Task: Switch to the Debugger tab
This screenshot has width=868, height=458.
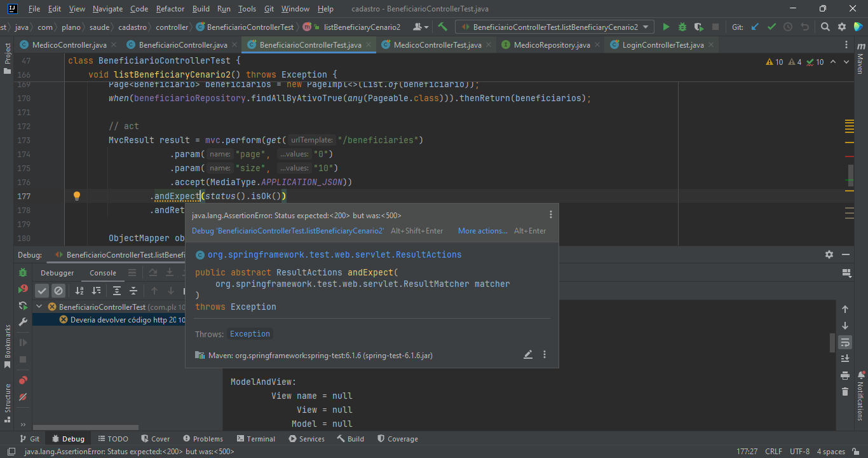Action: click(x=57, y=273)
